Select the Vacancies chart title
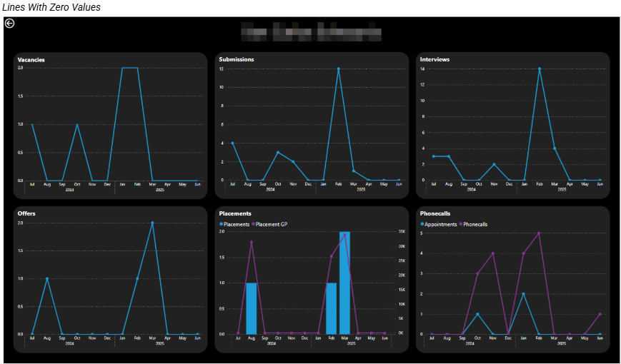The image size is (621, 364). [x=31, y=60]
